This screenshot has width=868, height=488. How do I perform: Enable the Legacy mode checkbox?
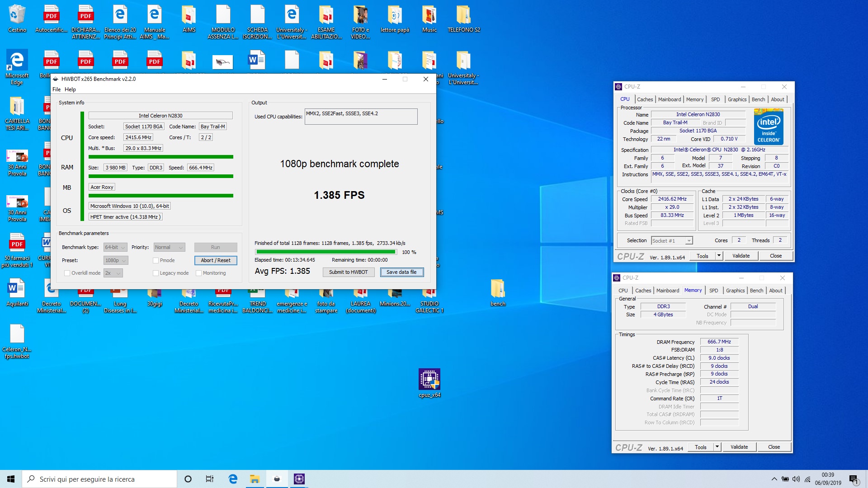tap(156, 273)
